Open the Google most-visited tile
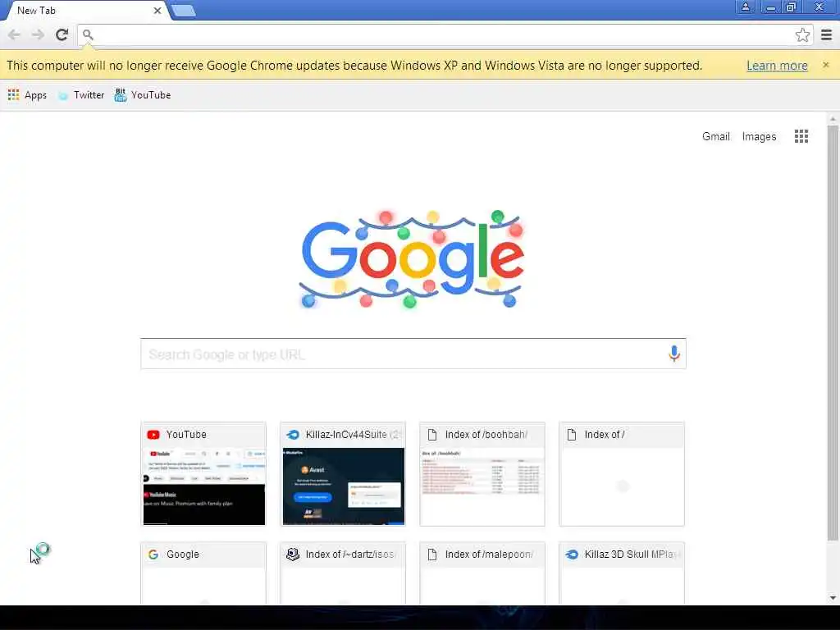Screen dimensions: 840x630 203,573
